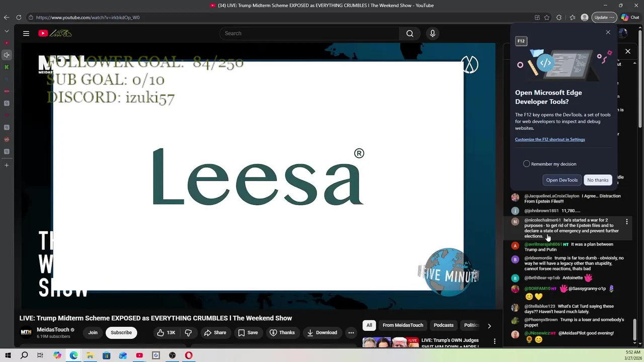
Task: Save the video to a playlist
Action: (248, 332)
